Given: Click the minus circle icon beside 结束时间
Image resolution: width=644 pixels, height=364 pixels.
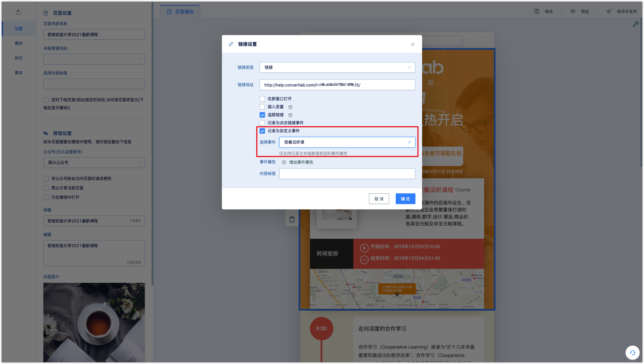Looking at the screenshot, I should tap(364, 260).
